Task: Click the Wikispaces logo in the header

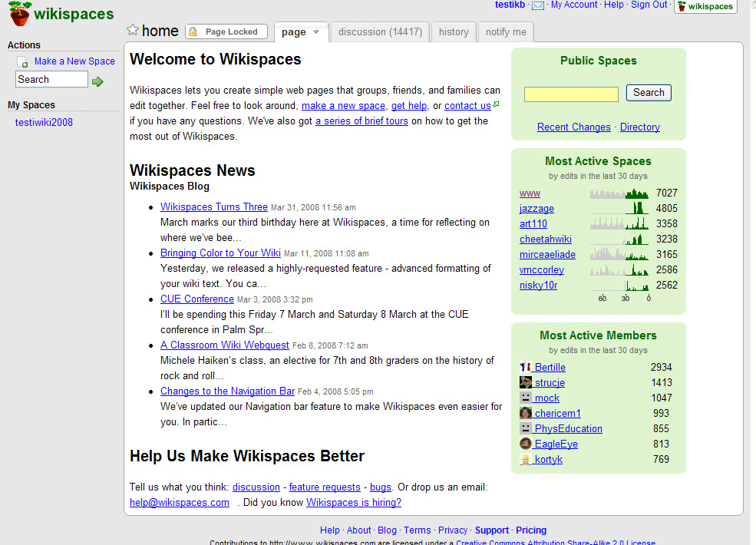Action: tap(61, 14)
